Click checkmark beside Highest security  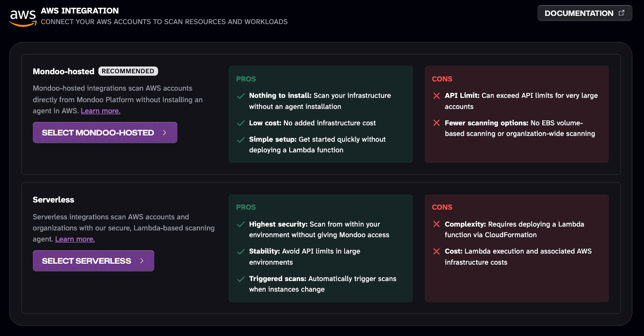pyautogui.click(x=241, y=225)
